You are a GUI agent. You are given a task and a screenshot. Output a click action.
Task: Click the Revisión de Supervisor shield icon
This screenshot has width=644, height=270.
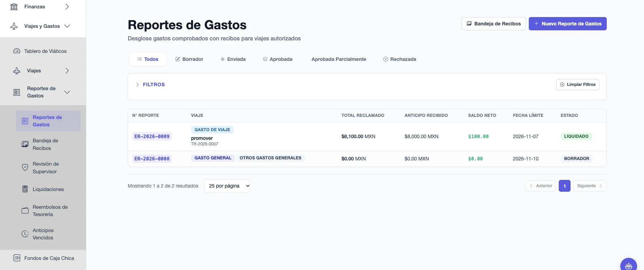[25, 168]
